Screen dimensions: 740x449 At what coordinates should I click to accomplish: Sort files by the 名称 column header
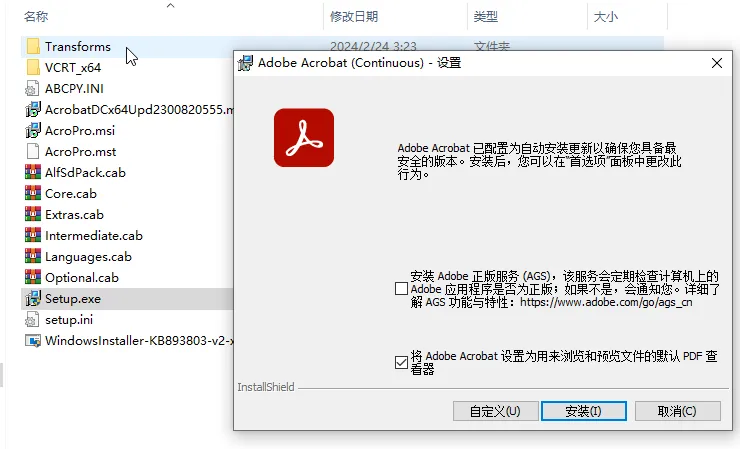coord(36,17)
